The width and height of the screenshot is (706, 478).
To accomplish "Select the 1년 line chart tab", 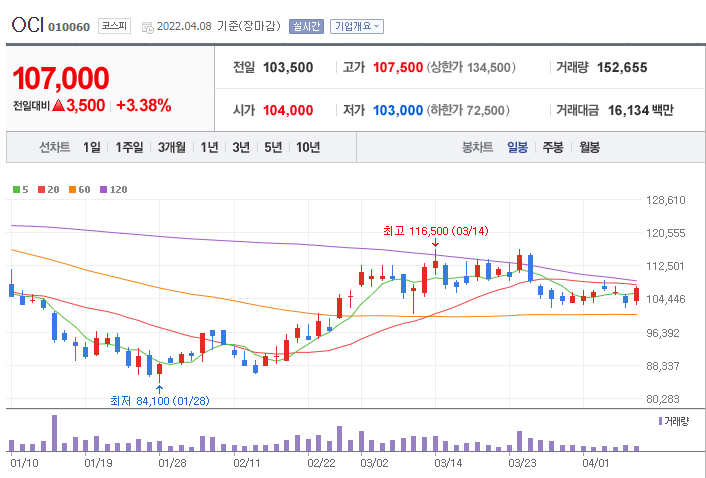I will pyautogui.click(x=209, y=147).
